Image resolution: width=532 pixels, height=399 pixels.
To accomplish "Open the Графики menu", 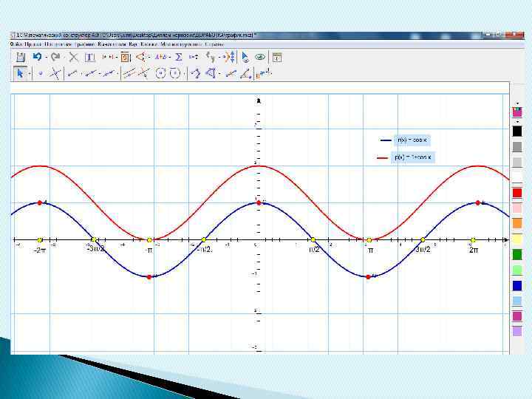I will (84, 44).
